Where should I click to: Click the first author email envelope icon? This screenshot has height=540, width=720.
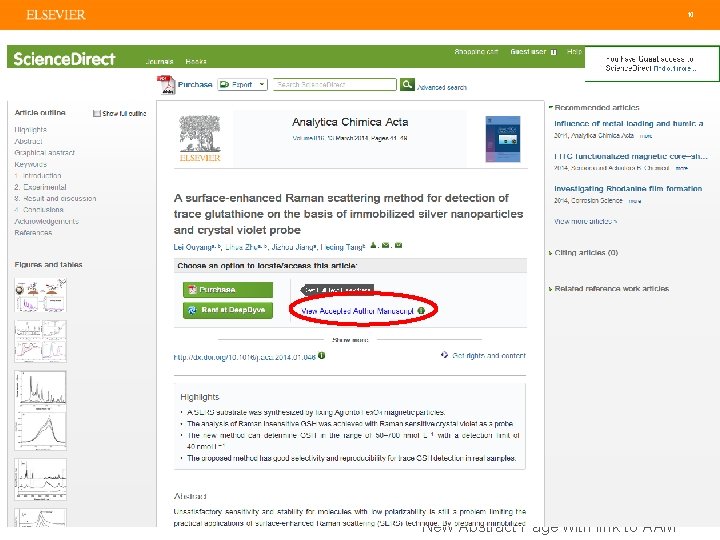[x=386, y=245]
